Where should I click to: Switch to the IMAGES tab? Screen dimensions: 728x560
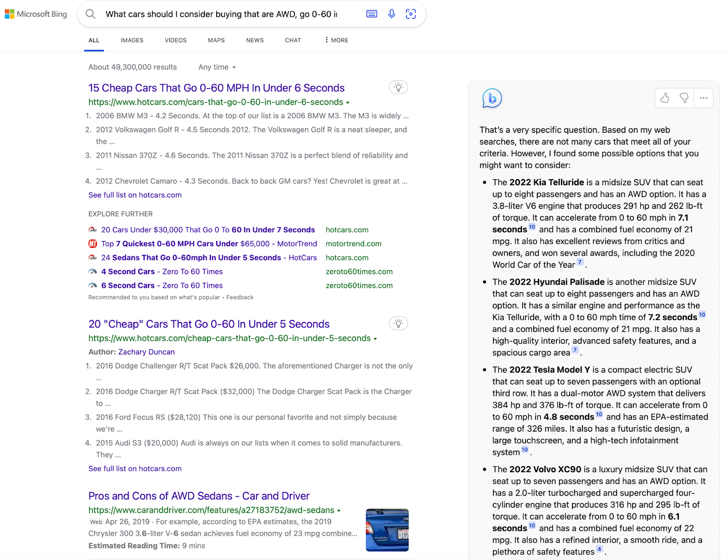[132, 40]
